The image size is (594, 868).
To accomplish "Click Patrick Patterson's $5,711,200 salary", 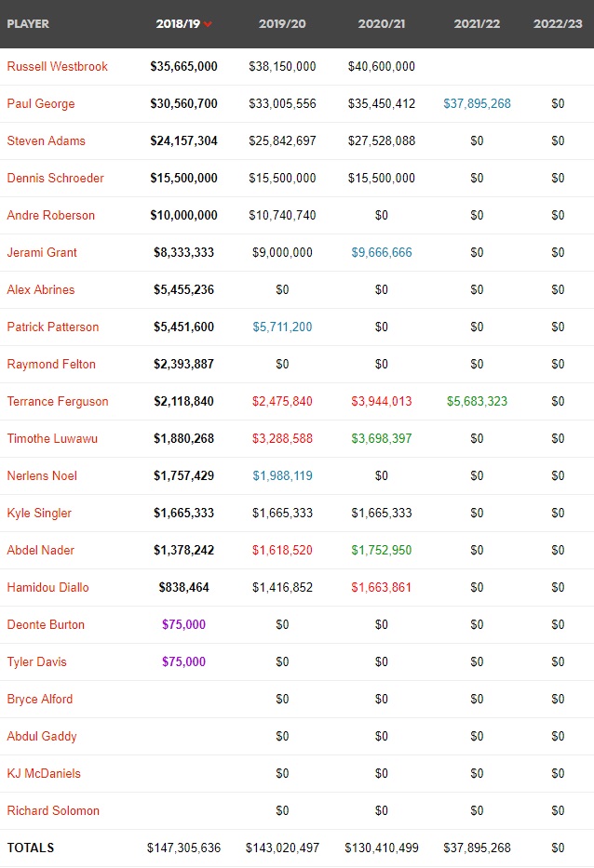I will click(282, 327).
